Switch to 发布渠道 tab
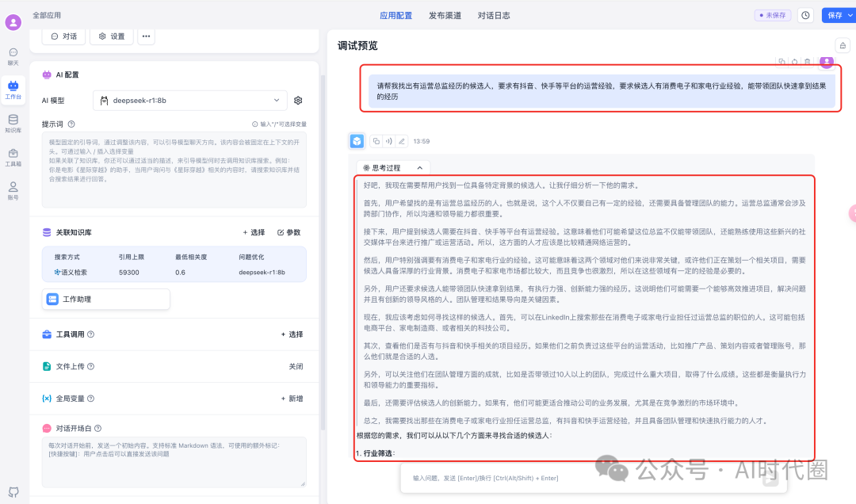Image resolution: width=856 pixels, height=504 pixels. pyautogui.click(x=445, y=16)
